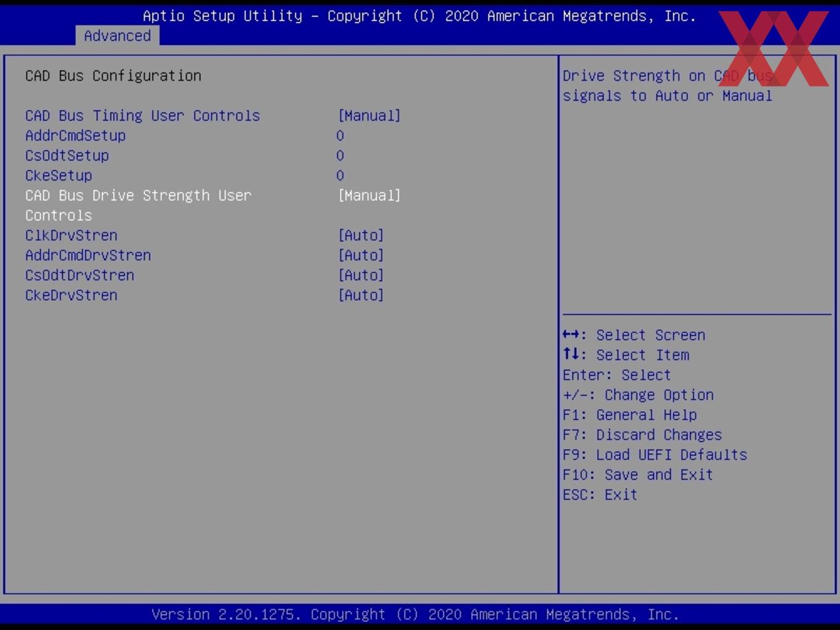Click the Select Item key hint
The width and height of the screenshot is (840, 630).
(626, 355)
